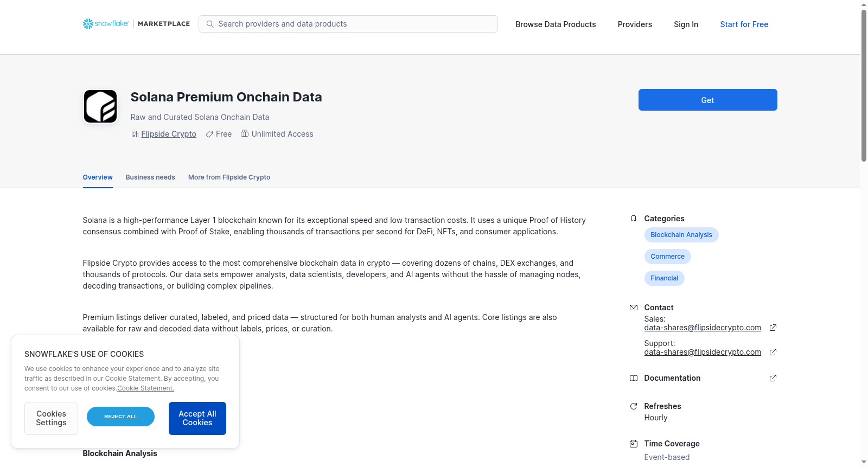
Task: Click the SNOWFLAKE'S USE OF COOKIES heading
Action: (84, 354)
